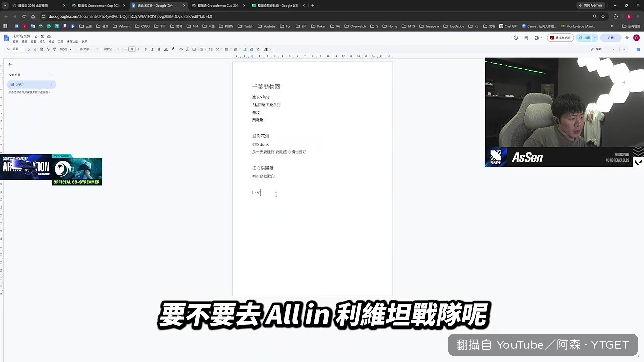Viewport: 644px width, 362px height.
Task: Insert an image from the toolbar
Action: tap(194, 49)
